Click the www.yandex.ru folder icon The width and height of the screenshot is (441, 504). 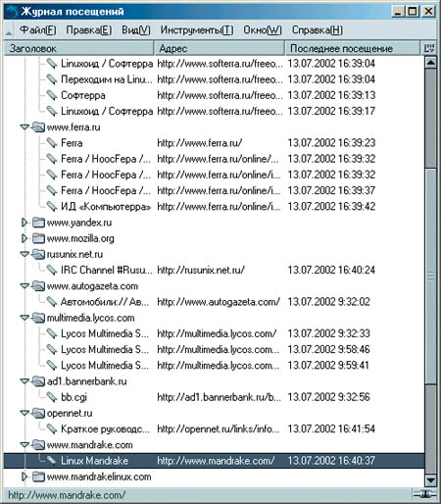[38, 223]
